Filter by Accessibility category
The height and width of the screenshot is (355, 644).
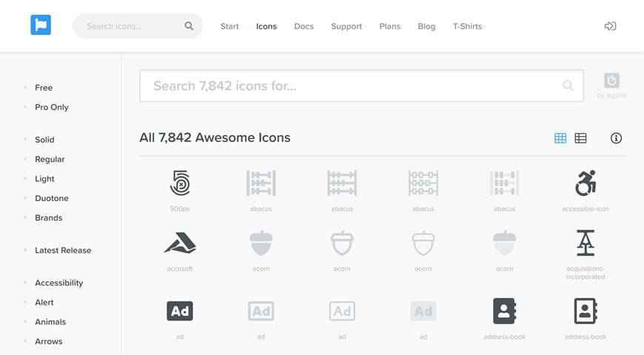coord(58,283)
